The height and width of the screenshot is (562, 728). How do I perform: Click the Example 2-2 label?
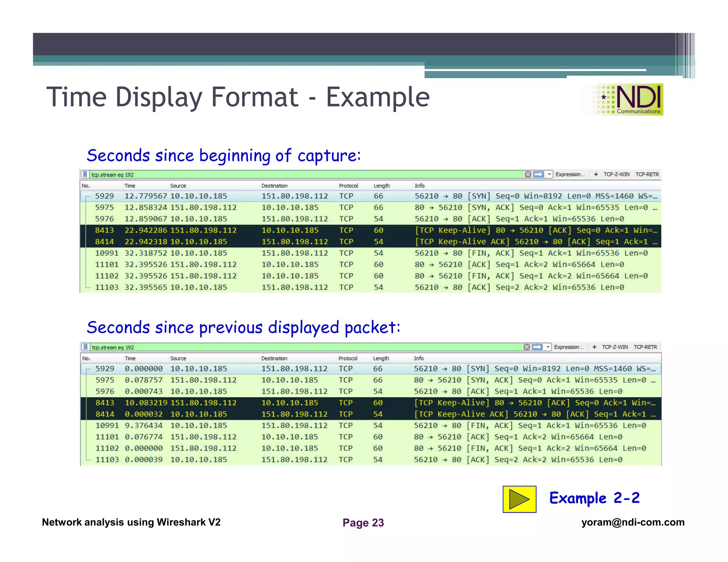[594, 498]
